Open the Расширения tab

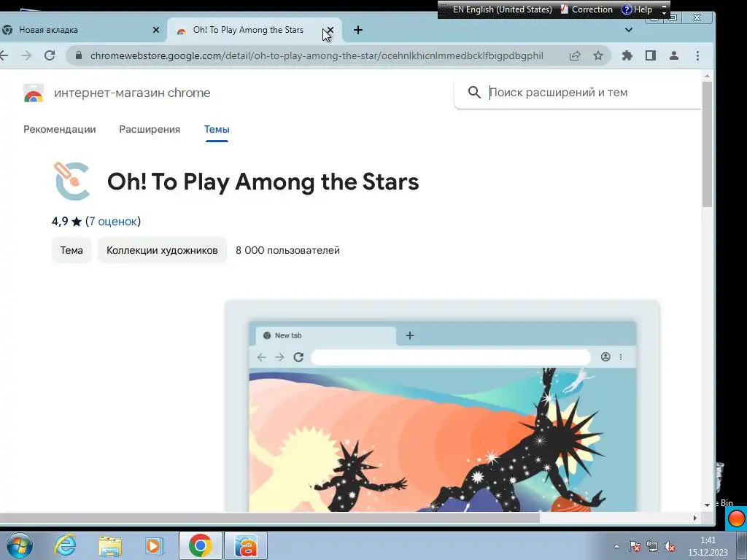150,130
